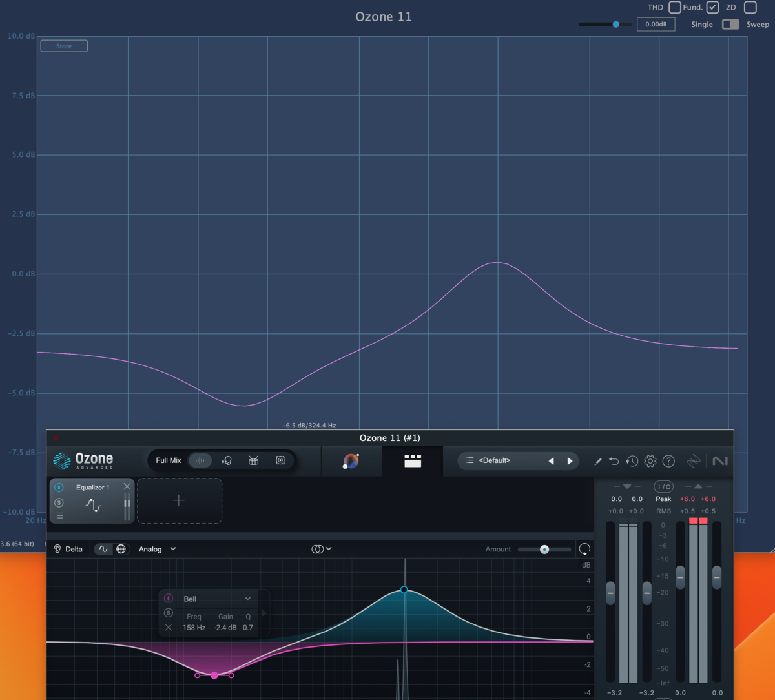
Task: Select the vocal assistant mode icon
Action: pyautogui.click(x=227, y=460)
